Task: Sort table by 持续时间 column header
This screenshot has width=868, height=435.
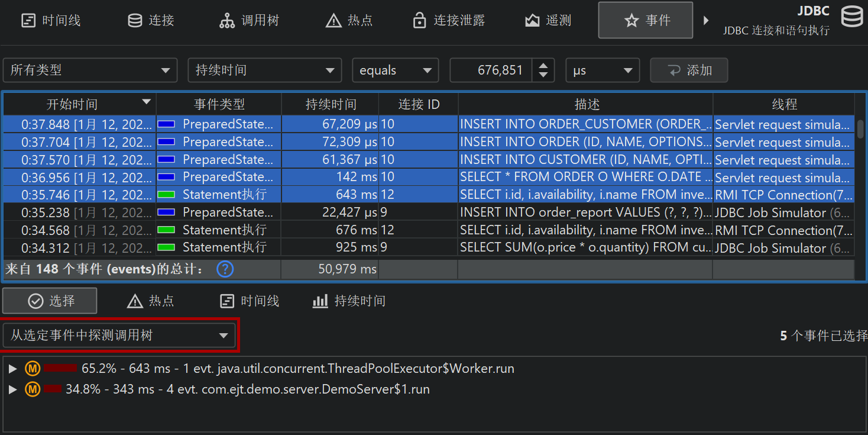Action: pyautogui.click(x=331, y=105)
